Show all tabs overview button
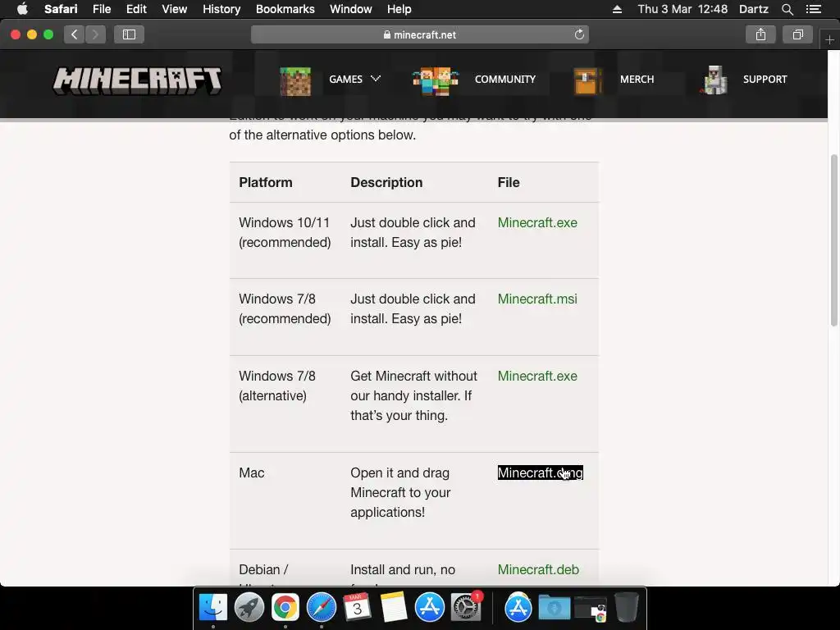 click(x=797, y=34)
